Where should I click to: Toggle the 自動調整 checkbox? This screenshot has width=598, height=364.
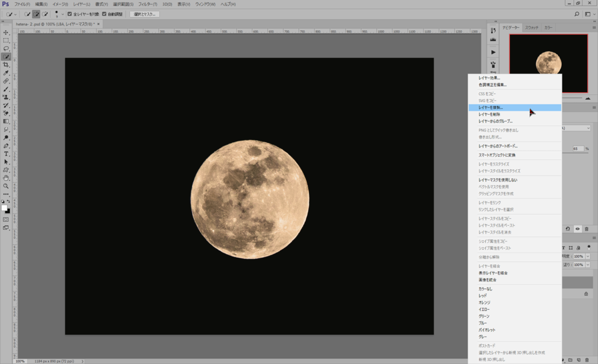point(104,14)
